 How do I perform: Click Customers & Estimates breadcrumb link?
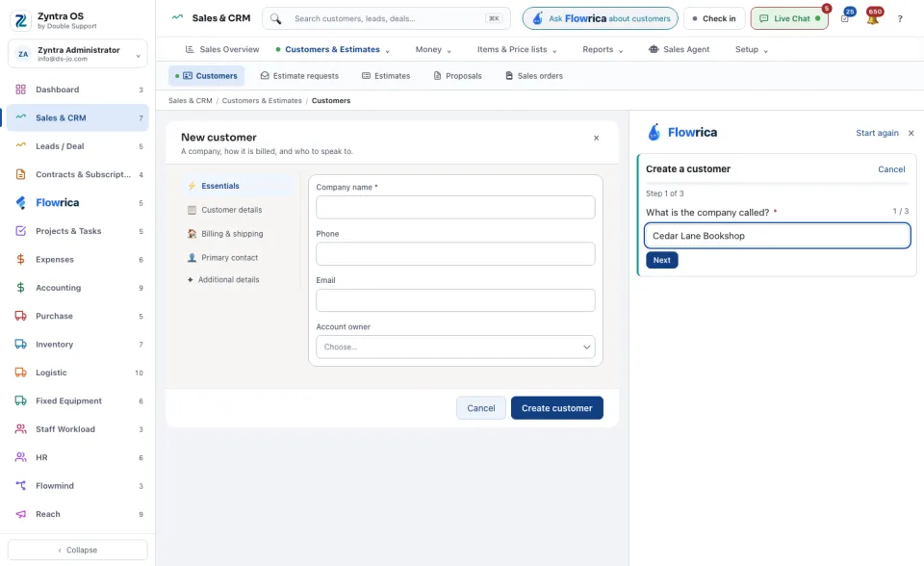[x=262, y=101]
